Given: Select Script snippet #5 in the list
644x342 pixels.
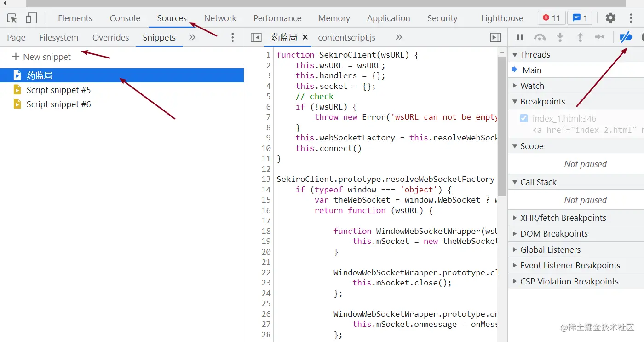Looking at the screenshot, I should (122, 90).
